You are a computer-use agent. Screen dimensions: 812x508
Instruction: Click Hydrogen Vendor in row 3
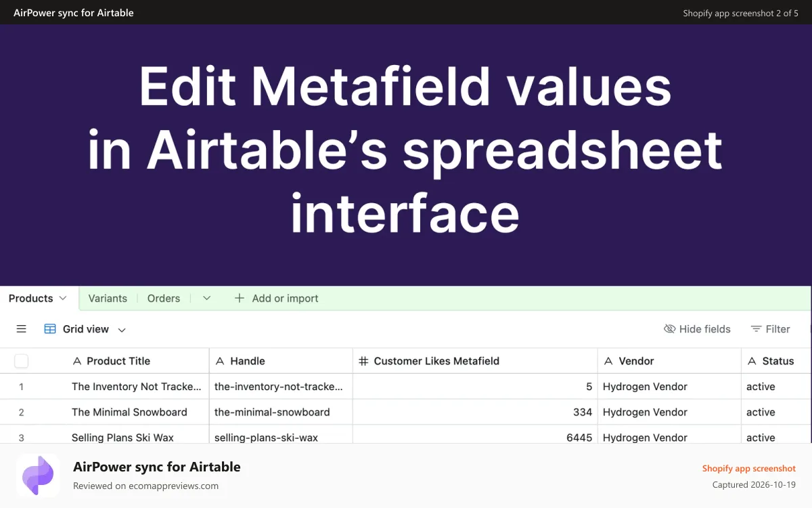645,438
